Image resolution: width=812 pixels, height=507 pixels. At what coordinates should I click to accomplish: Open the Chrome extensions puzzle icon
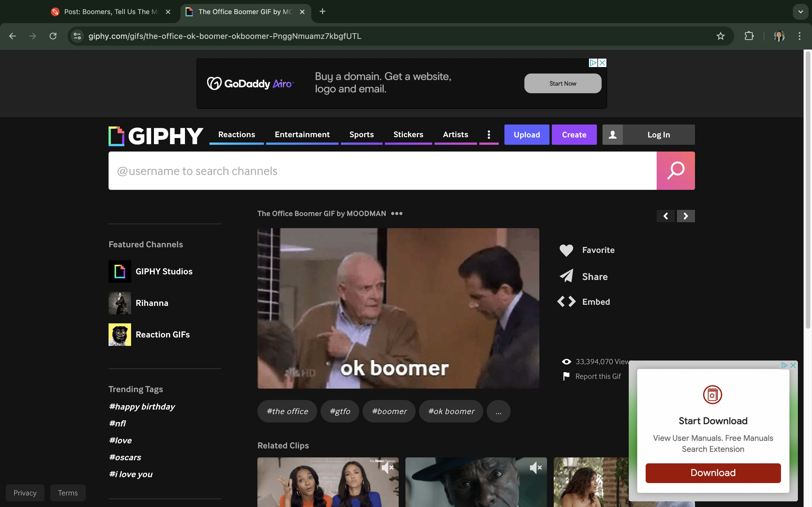coord(749,36)
